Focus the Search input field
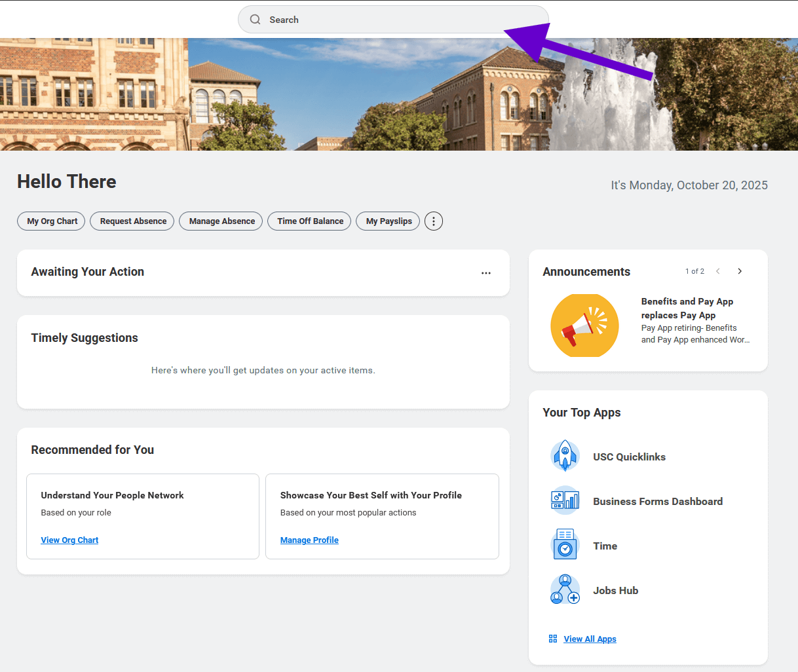 [x=393, y=20]
